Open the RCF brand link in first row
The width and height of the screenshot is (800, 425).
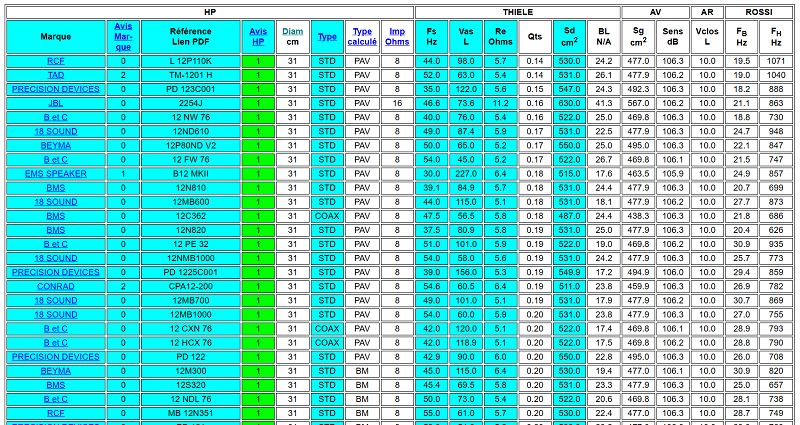(x=56, y=61)
